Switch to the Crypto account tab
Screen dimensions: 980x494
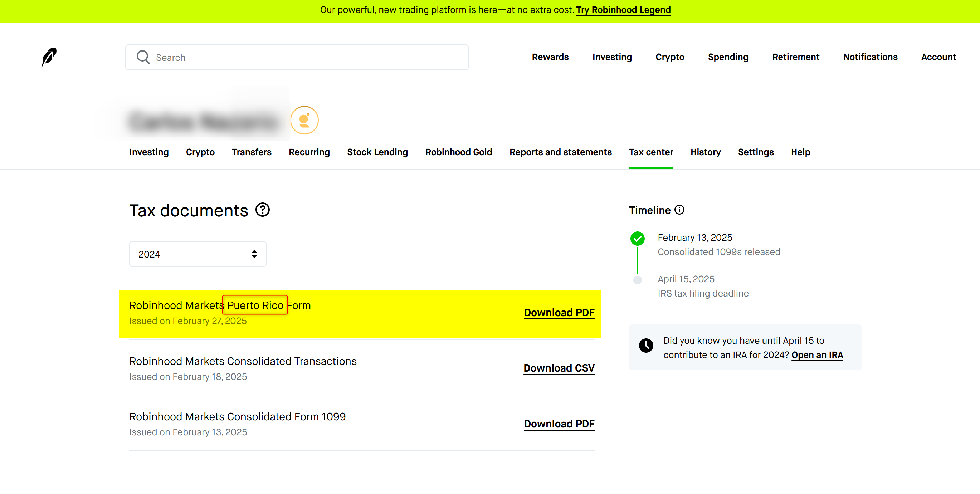[x=200, y=152]
